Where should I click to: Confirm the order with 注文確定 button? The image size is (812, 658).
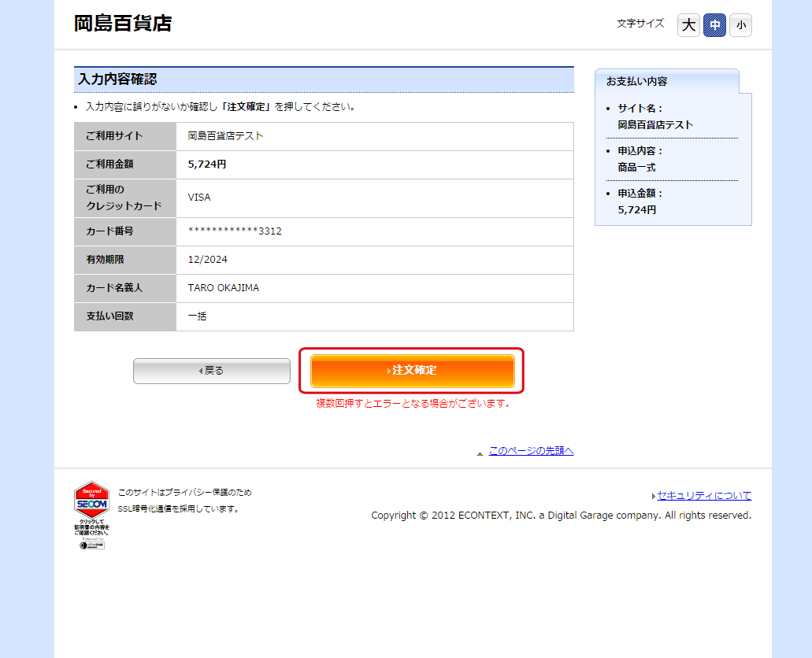(412, 370)
